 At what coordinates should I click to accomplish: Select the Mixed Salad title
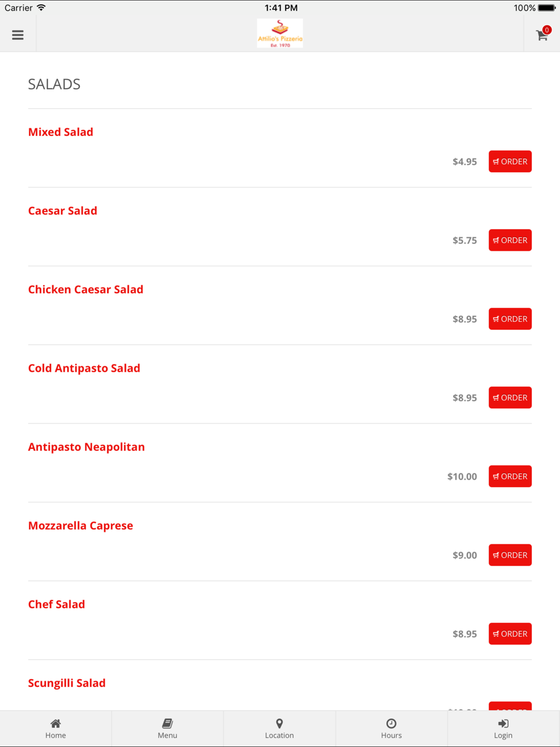(x=60, y=132)
